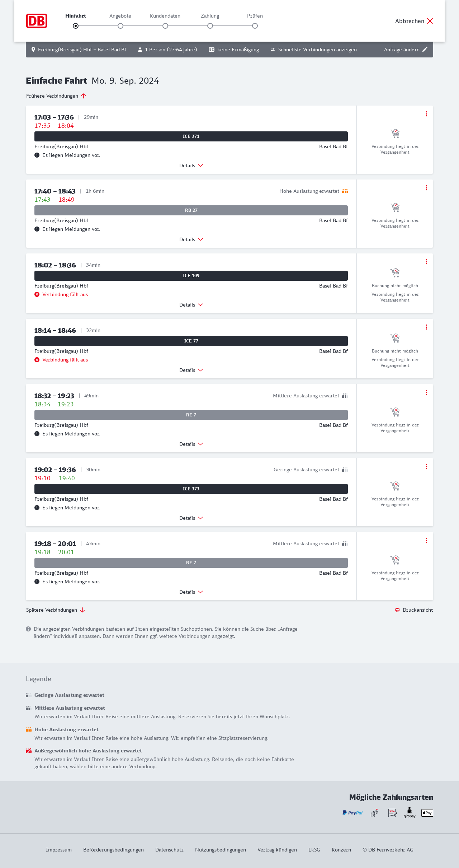This screenshot has height=868, width=459.
Task: Load Spätere Verbindungen
Action: coord(56,610)
